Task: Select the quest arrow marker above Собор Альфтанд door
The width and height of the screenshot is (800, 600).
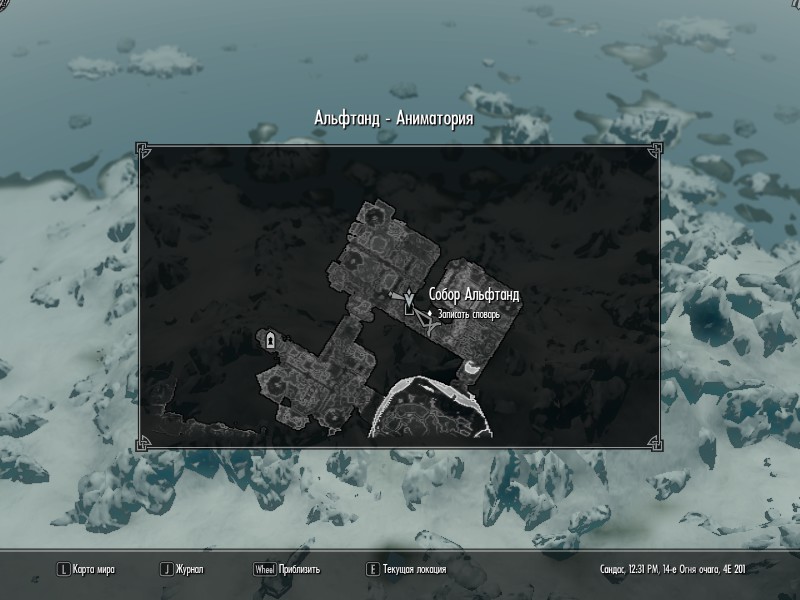Action: pyautogui.click(x=409, y=296)
